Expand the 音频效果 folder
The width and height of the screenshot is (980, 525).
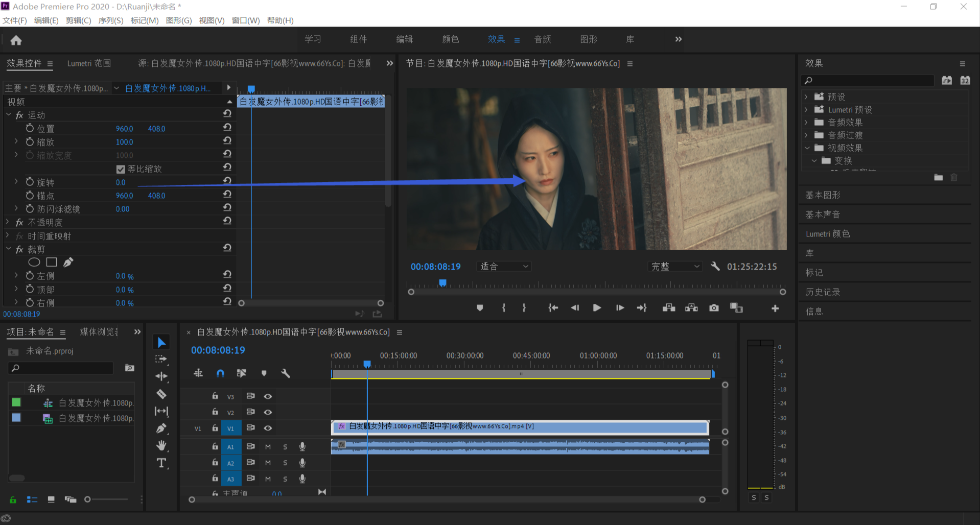tap(806, 122)
